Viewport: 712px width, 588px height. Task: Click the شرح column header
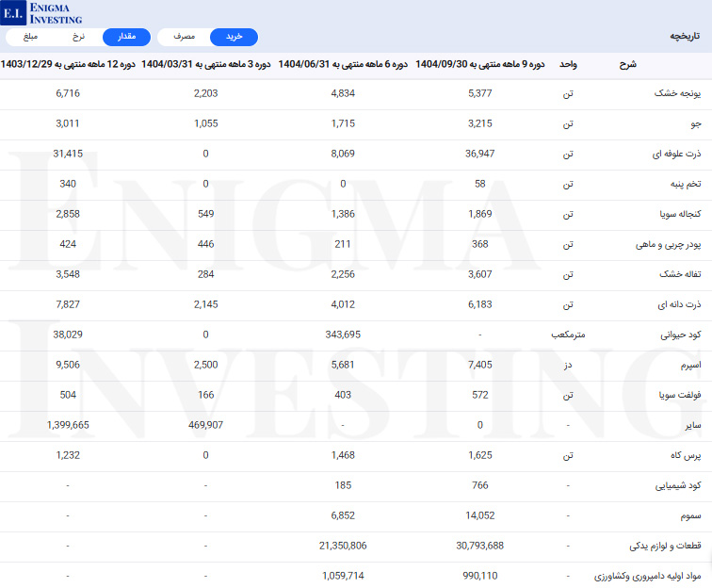click(627, 64)
